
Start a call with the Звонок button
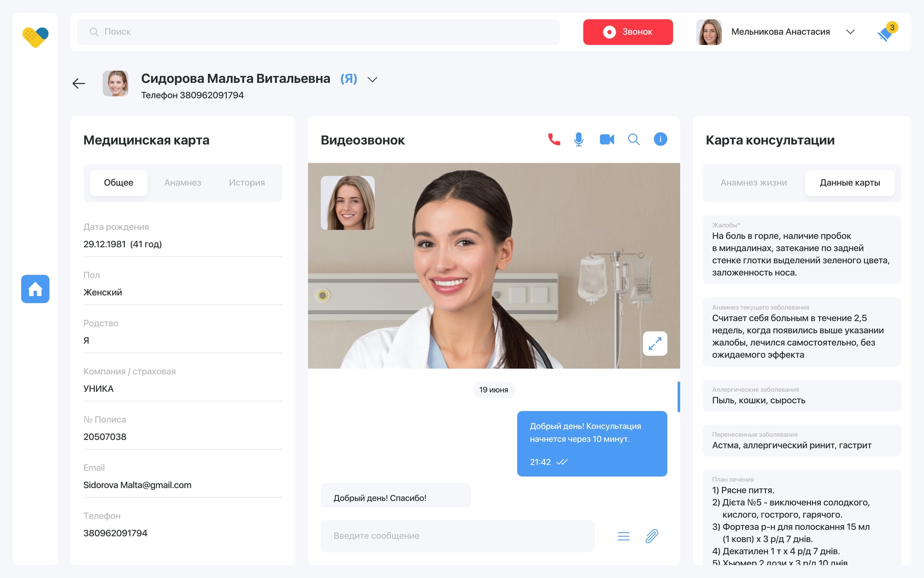coord(628,32)
